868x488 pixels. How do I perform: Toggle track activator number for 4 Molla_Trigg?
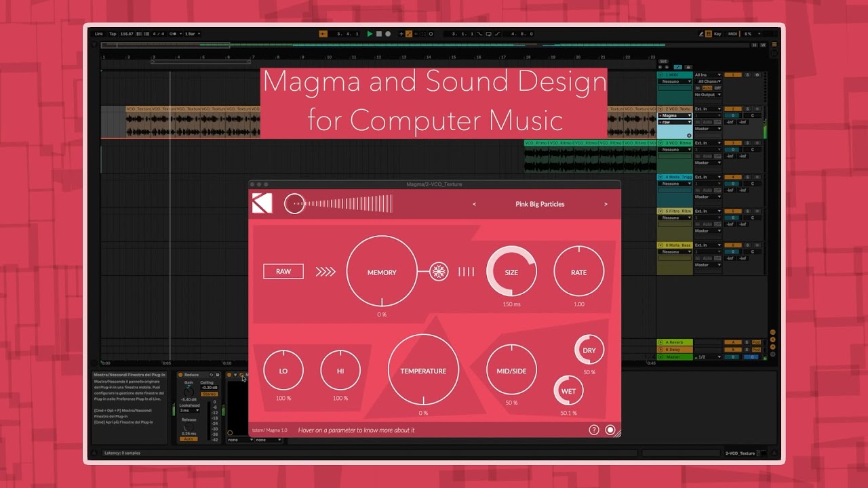733,177
